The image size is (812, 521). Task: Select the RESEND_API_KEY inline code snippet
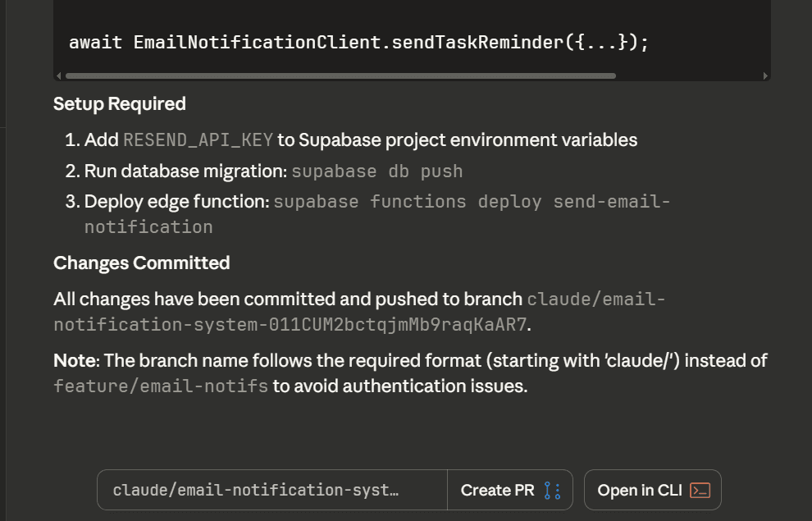click(x=198, y=139)
